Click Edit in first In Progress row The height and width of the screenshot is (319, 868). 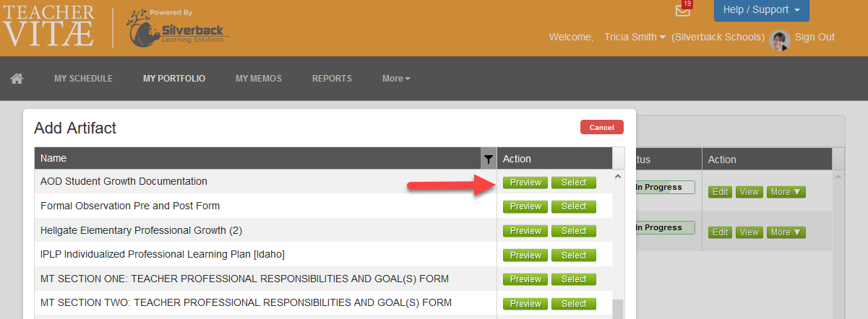[720, 192]
